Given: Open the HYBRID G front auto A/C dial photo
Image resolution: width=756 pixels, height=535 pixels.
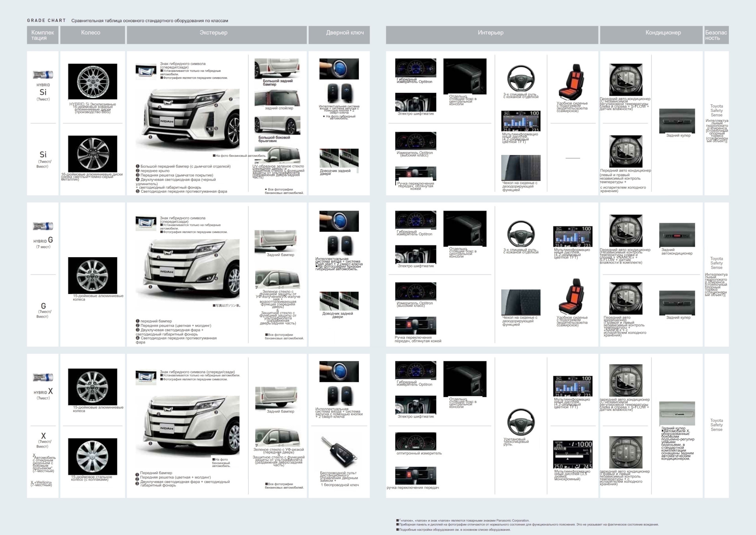Looking at the screenshot, I should click(626, 231).
